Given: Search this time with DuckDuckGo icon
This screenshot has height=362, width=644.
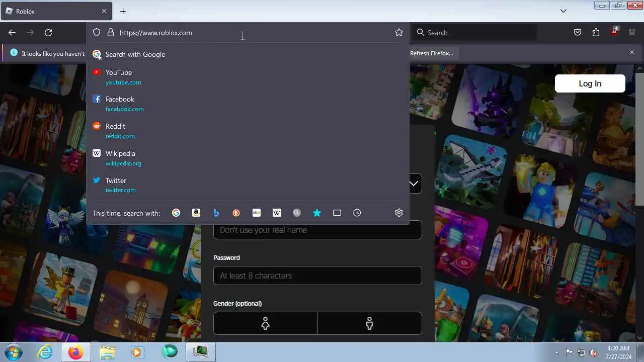Looking at the screenshot, I should point(236,213).
